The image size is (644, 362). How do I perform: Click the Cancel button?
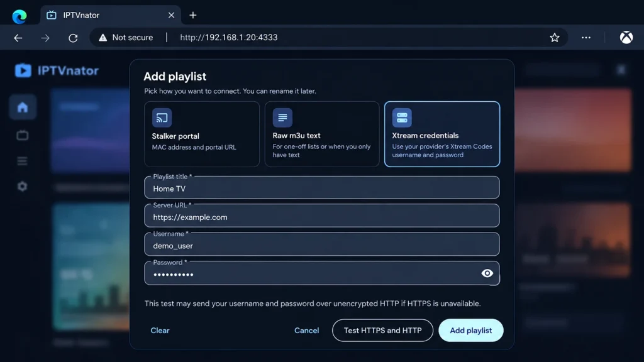point(306,331)
